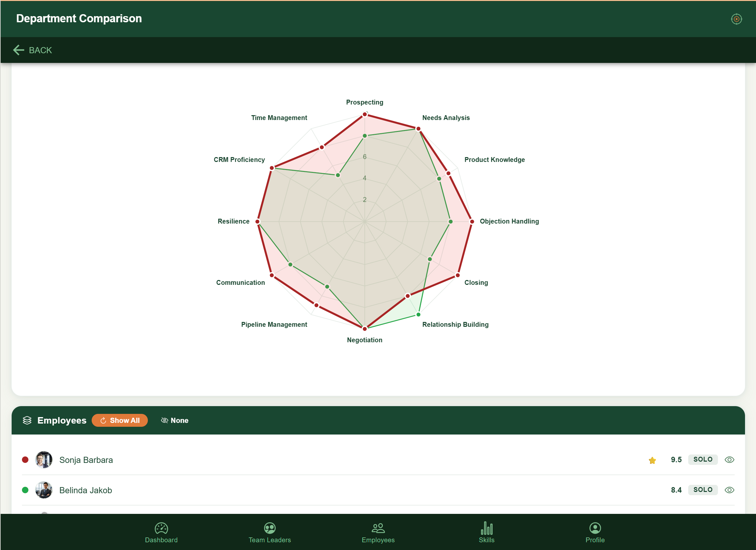
Task: Solo Belinda Jakob on the chart
Action: coord(703,490)
